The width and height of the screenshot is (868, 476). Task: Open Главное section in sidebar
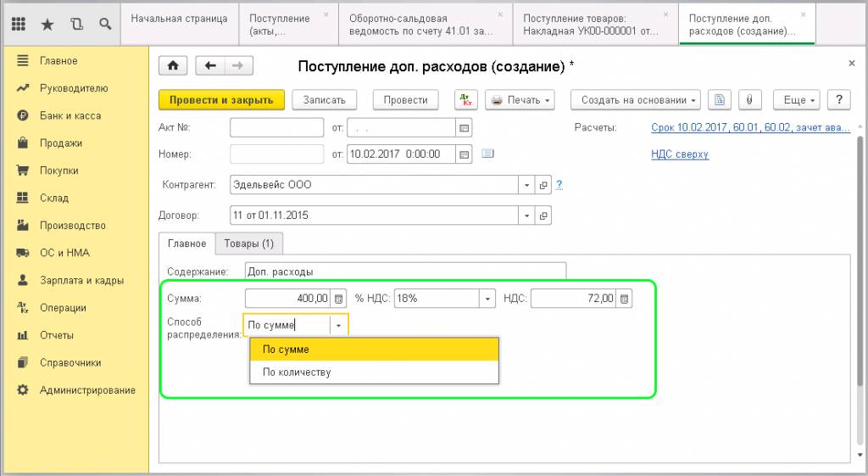coord(58,61)
